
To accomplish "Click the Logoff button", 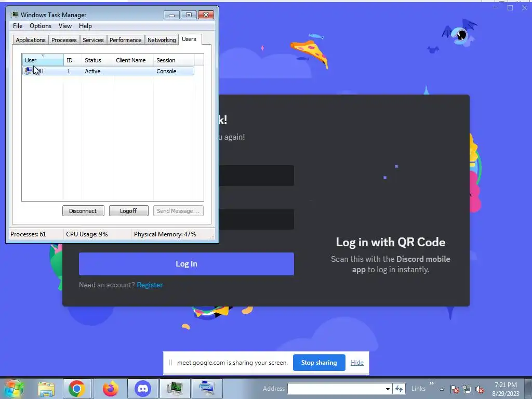I will 129,211.
